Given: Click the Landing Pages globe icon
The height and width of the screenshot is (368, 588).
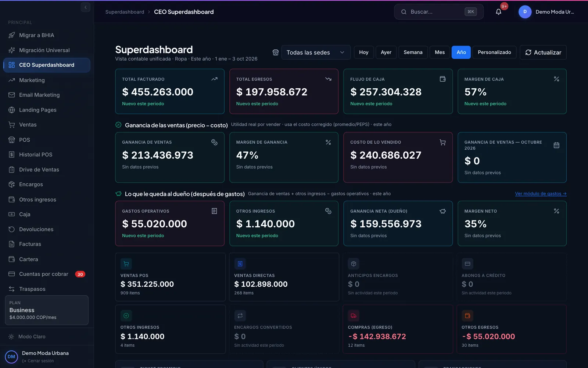Looking at the screenshot, I should pos(12,110).
